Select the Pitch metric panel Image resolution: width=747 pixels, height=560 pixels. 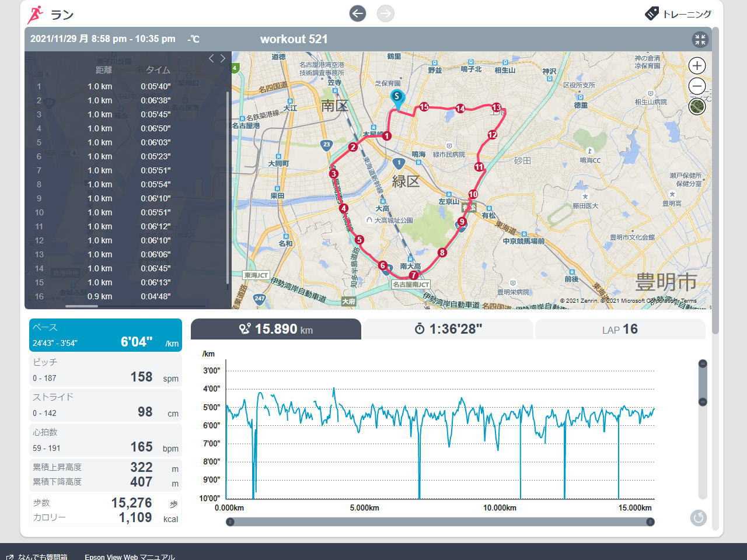pos(105,370)
